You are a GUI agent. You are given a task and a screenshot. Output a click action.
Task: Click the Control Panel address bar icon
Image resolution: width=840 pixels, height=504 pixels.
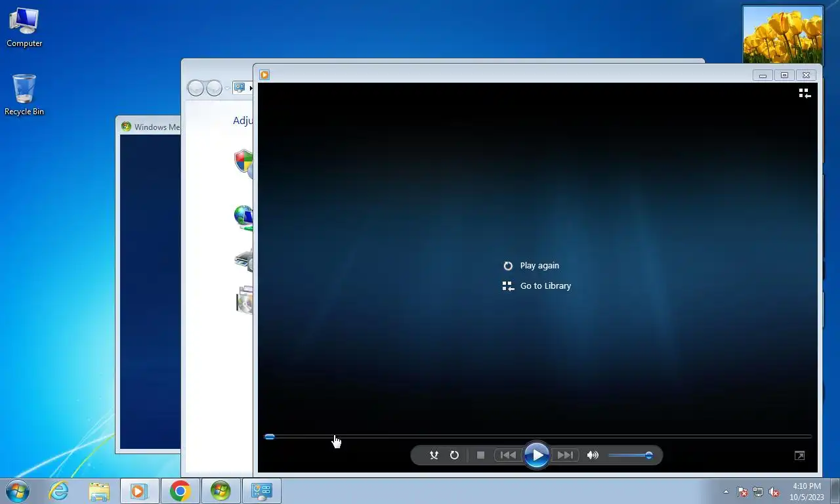coord(240,87)
